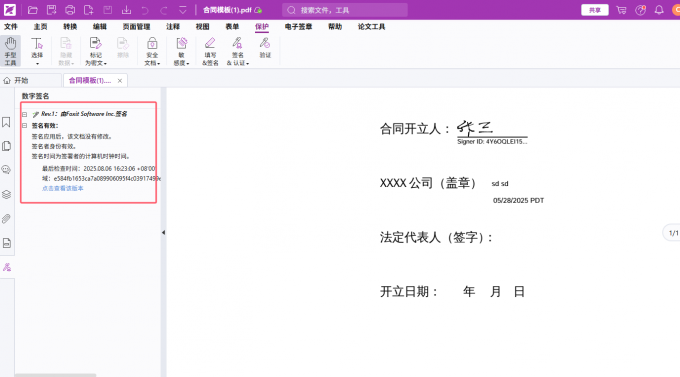The width and height of the screenshot is (680, 377).
Task: Go to the 开始 home tab
Action: coord(16,80)
